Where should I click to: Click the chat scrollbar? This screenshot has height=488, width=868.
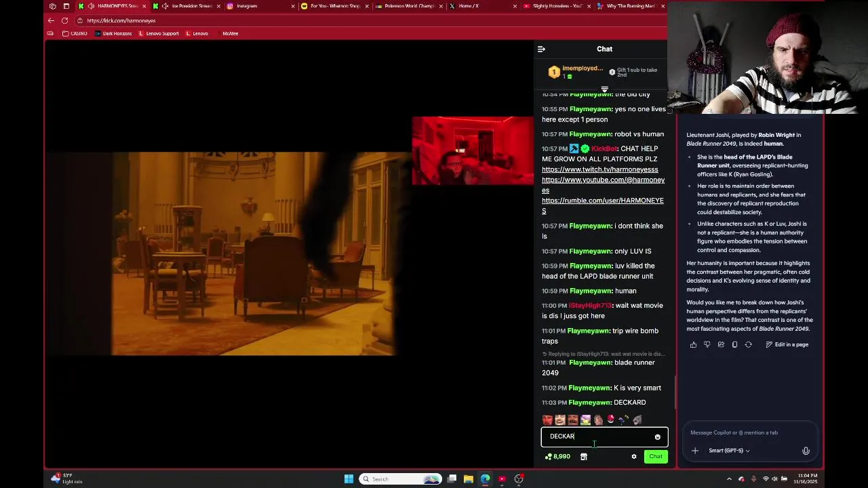pos(675,393)
